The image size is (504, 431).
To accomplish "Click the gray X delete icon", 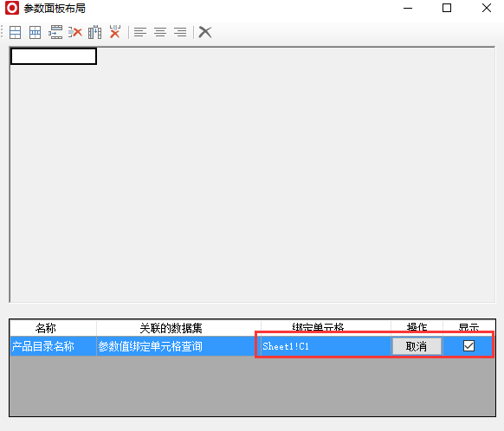I will pyautogui.click(x=205, y=32).
